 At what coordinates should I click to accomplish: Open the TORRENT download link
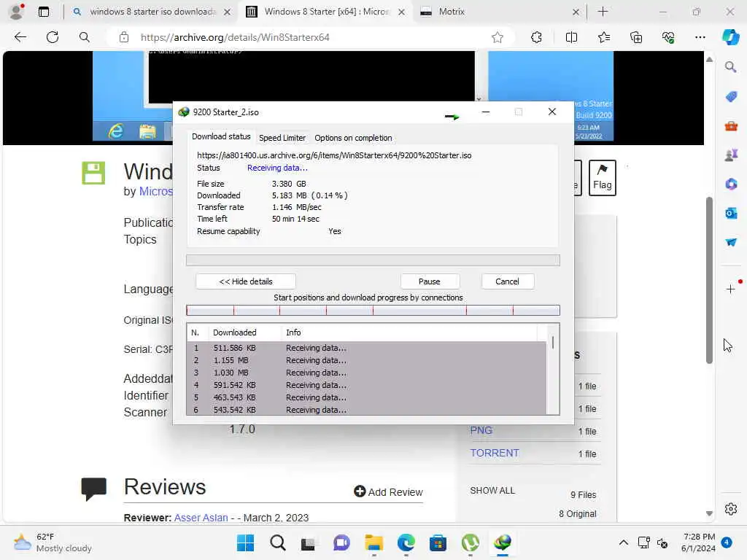[495, 453]
